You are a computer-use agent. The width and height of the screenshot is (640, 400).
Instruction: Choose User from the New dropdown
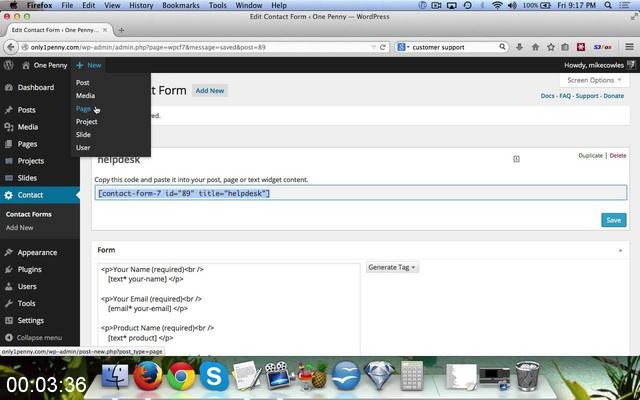tap(83, 148)
